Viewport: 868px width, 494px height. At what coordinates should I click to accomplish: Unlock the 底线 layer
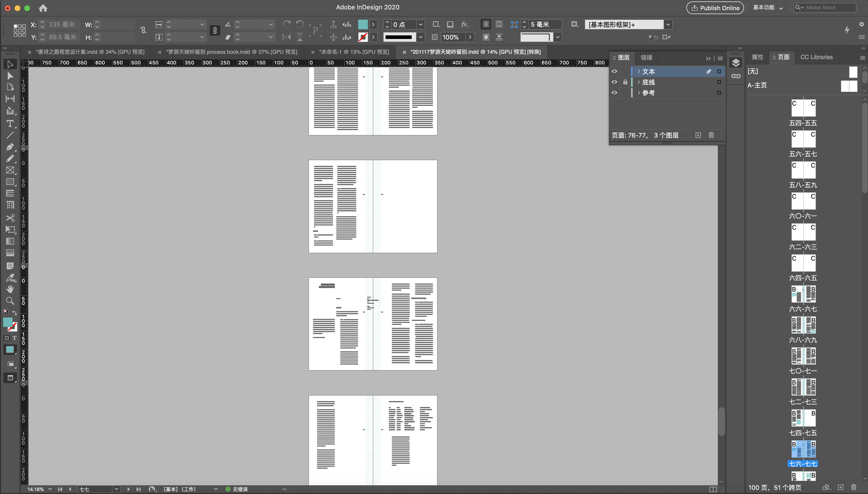[x=625, y=82]
